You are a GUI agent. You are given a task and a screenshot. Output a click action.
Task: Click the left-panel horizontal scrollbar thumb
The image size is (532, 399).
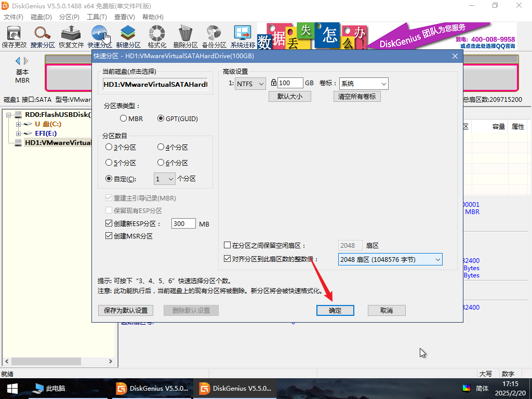46,362
